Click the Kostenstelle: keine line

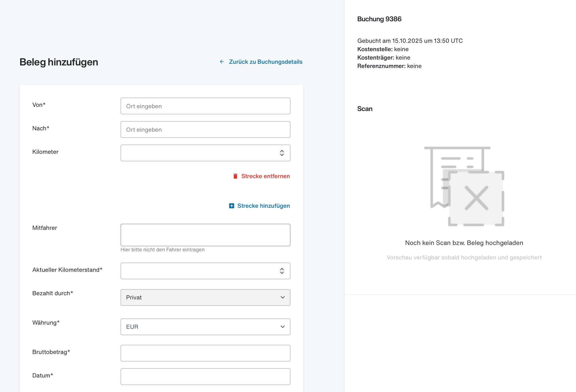pyautogui.click(x=383, y=49)
